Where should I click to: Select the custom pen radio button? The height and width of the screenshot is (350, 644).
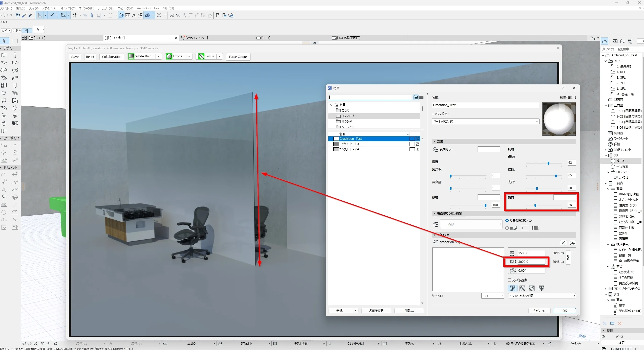pyautogui.click(x=507, y=228)
